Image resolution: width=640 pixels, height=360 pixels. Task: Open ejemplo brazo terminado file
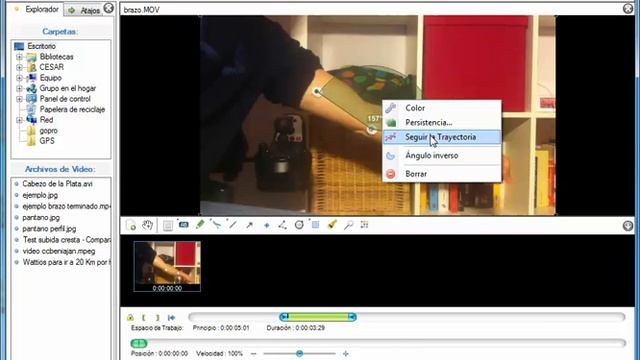point(66,206)
